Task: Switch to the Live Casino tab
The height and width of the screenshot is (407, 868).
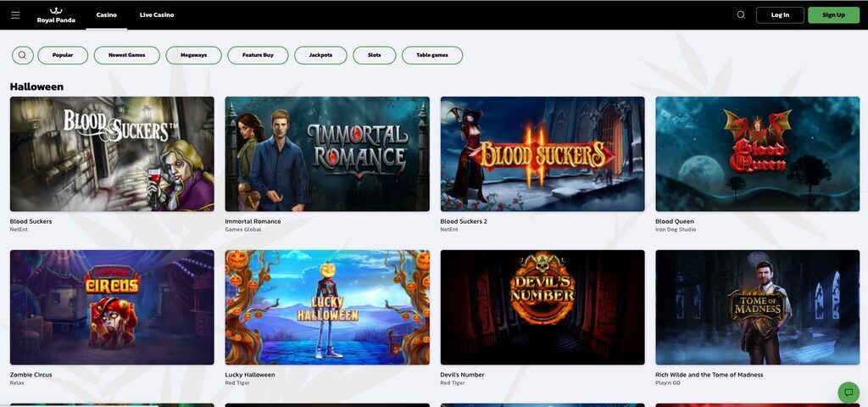Action: pyautogui.click(x=157, y=14)
